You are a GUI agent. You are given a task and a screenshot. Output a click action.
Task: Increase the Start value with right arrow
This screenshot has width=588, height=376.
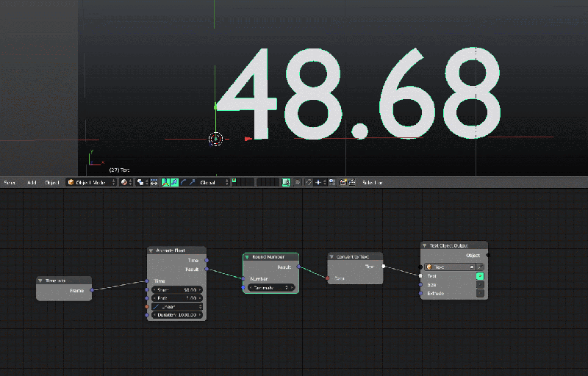pyautogui.click(x=200, y=290)
